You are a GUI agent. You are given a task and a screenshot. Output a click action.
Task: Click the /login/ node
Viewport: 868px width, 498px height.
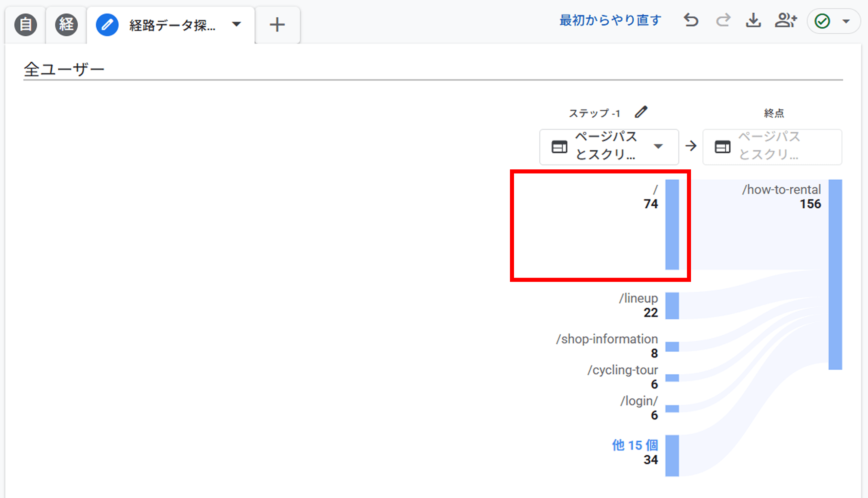(672, 409)
